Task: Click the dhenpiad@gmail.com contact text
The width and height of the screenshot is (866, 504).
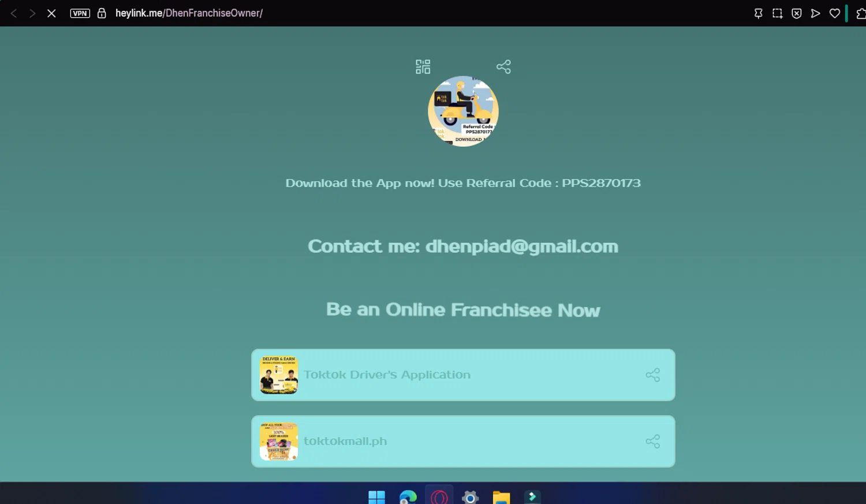Action: pos(521,247)
